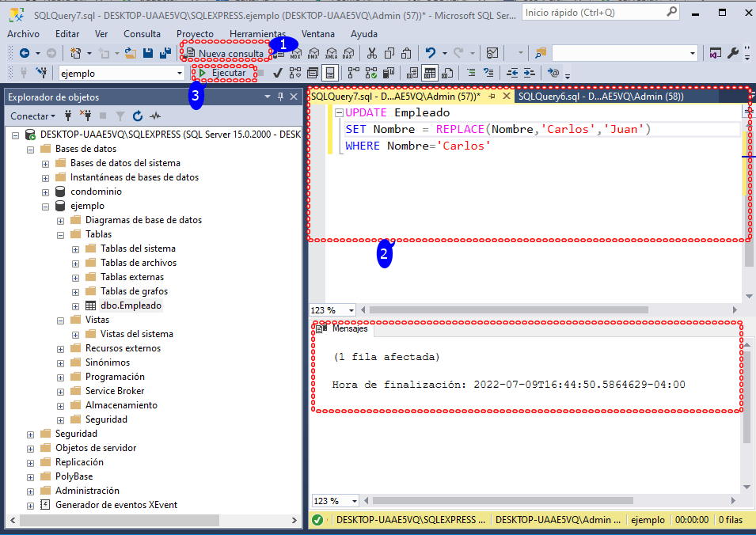Image resolution: width=756 pixels, height=535 pixels.
Task: Click the parse query checkmark icon
Action: pyautogui.click(x=277, y=72)
